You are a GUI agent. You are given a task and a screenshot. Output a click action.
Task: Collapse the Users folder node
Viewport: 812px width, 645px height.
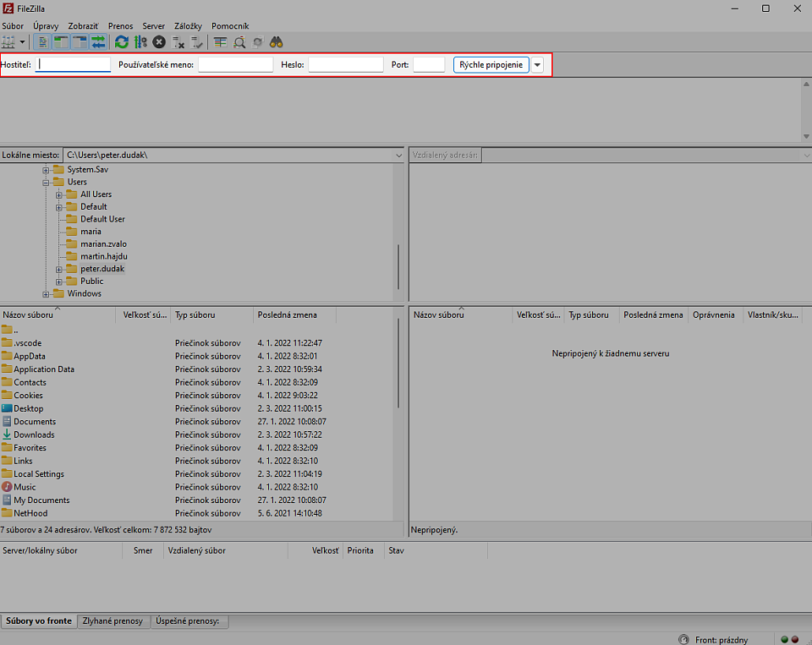[x=46, y=183]
